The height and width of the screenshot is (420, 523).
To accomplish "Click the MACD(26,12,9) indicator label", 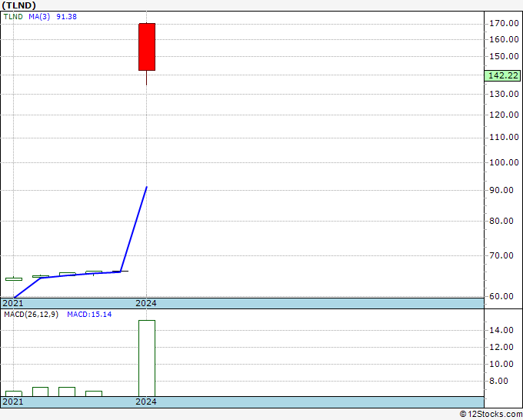I will pos(31,315).
